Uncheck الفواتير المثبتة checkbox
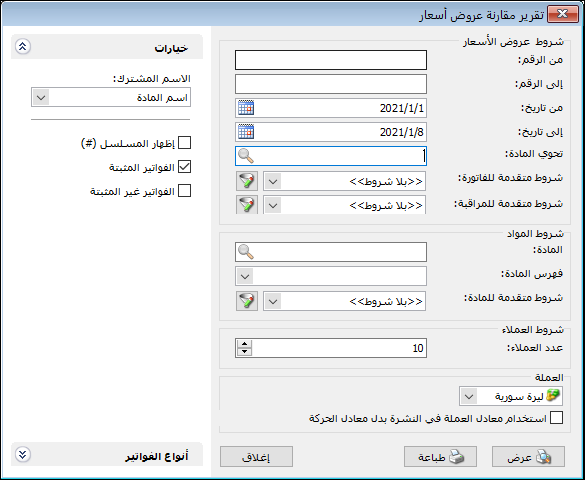585x480 pixels. (x=184, y=167)
